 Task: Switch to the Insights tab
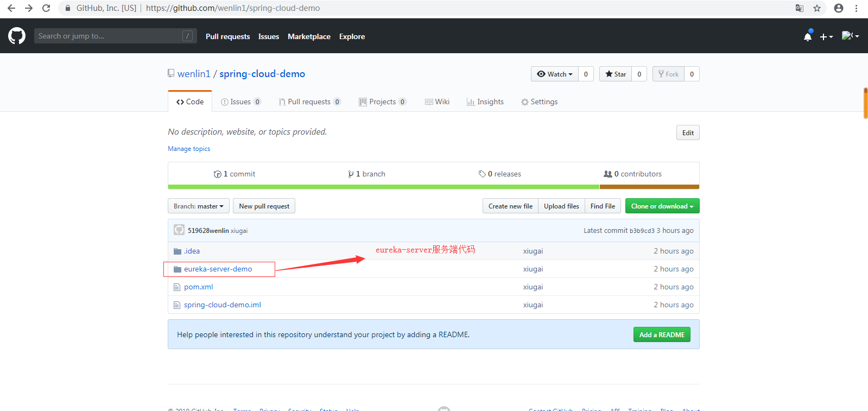coord(485,102)
